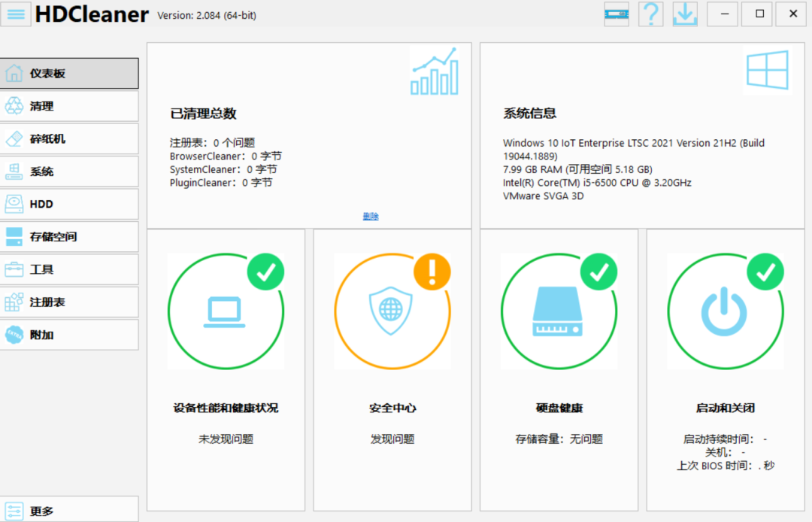Click the 启动持续时间 line
This screenshot has height=522, width=812.
click(x=725, y=439)
